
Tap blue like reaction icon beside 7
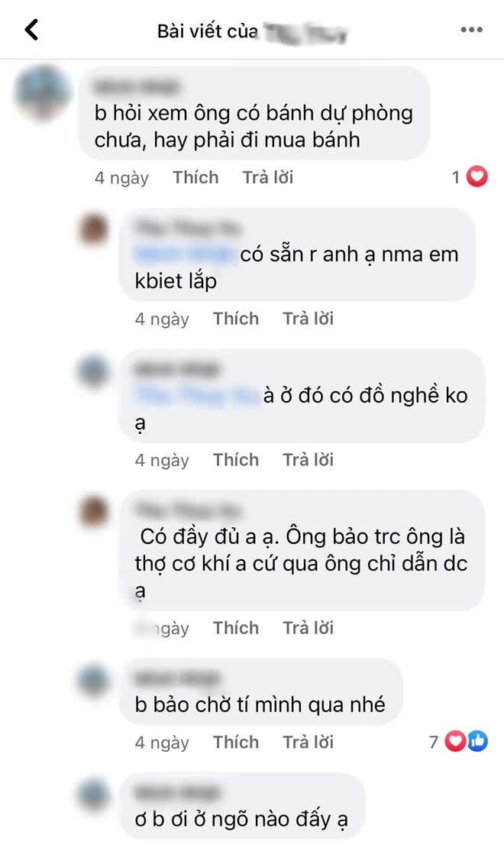point(477,742)
